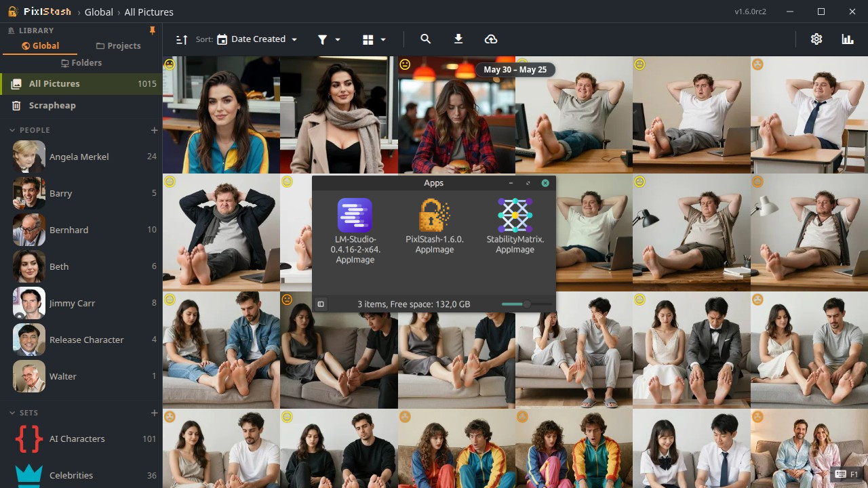Click the keyboard F1 help button
The width and height of the screenshot is (868, 488).
[848, 474]
